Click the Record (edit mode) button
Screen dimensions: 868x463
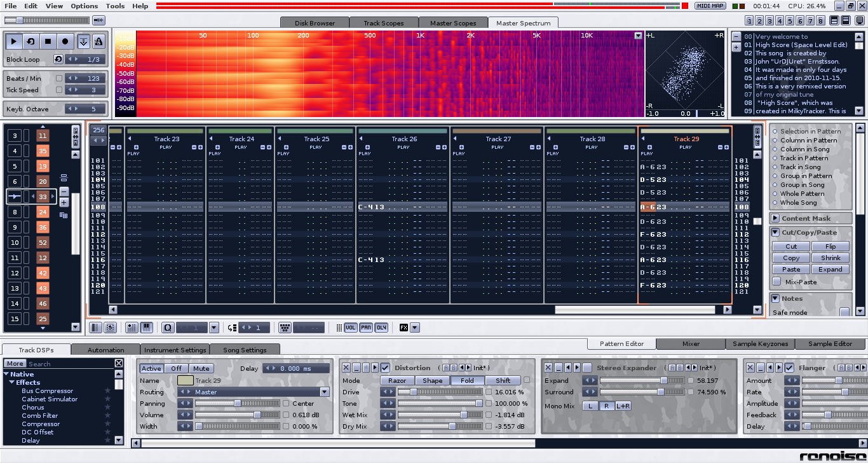pos(65,42)
